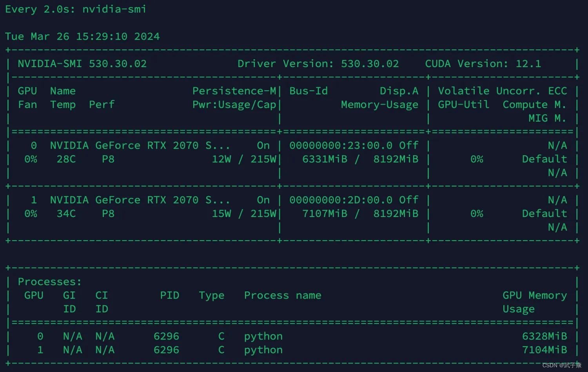Click the temperature '34C'
The height and width of the screenshot is (372, 588).
(x=66, y=214)
